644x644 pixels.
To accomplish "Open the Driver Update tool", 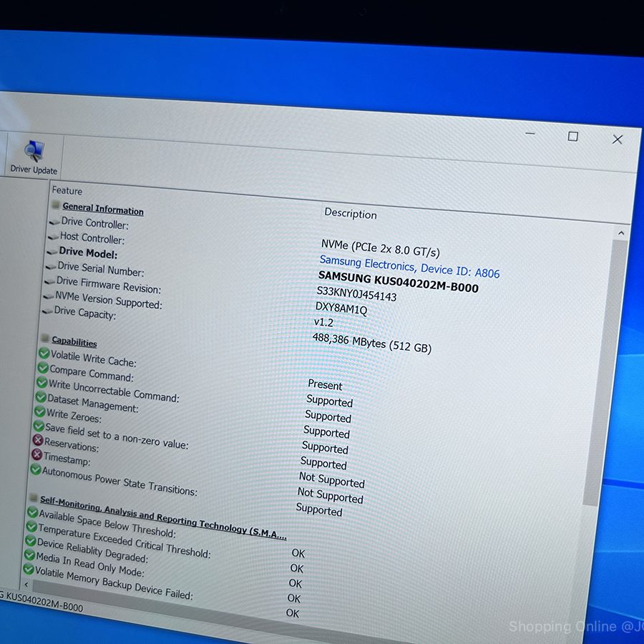I will pos(34,157).
